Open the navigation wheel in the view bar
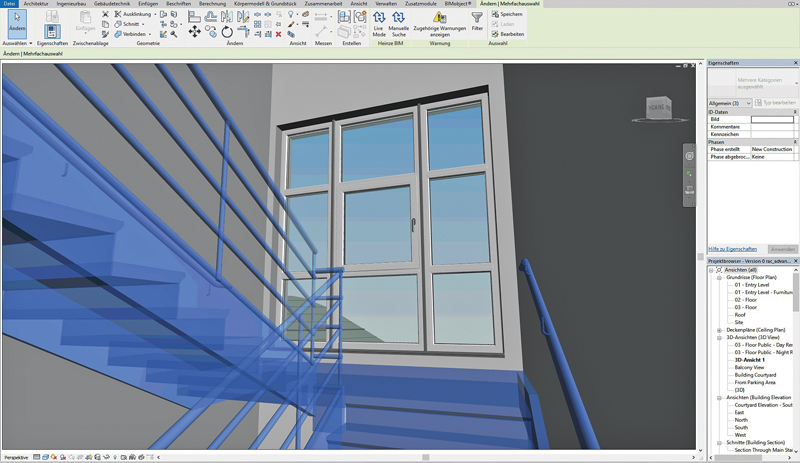 point(689,157)
